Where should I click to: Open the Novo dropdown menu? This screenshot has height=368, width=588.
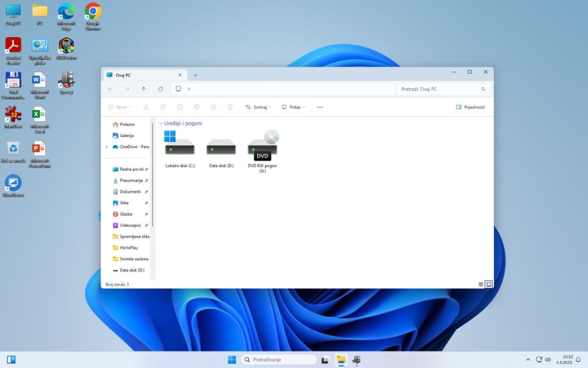click(x=119, y=107)
